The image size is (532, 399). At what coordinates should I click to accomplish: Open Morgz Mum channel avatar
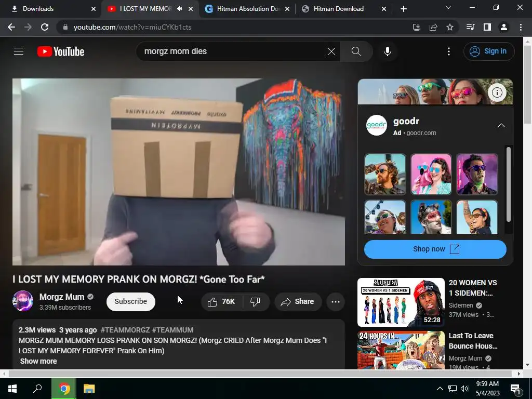[x=23, y=301]
